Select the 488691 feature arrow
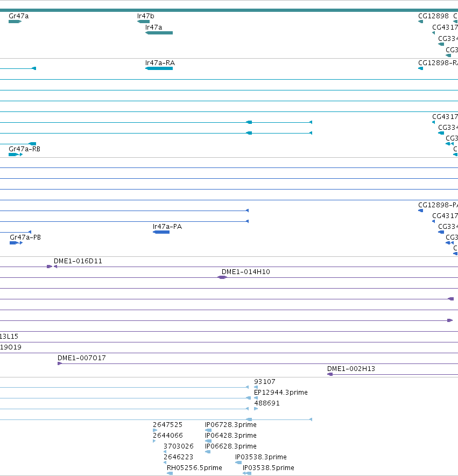 [256, 409]
